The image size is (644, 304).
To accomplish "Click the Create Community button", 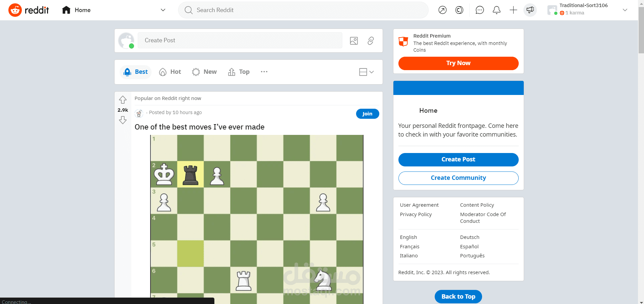I will click(458, 178).
